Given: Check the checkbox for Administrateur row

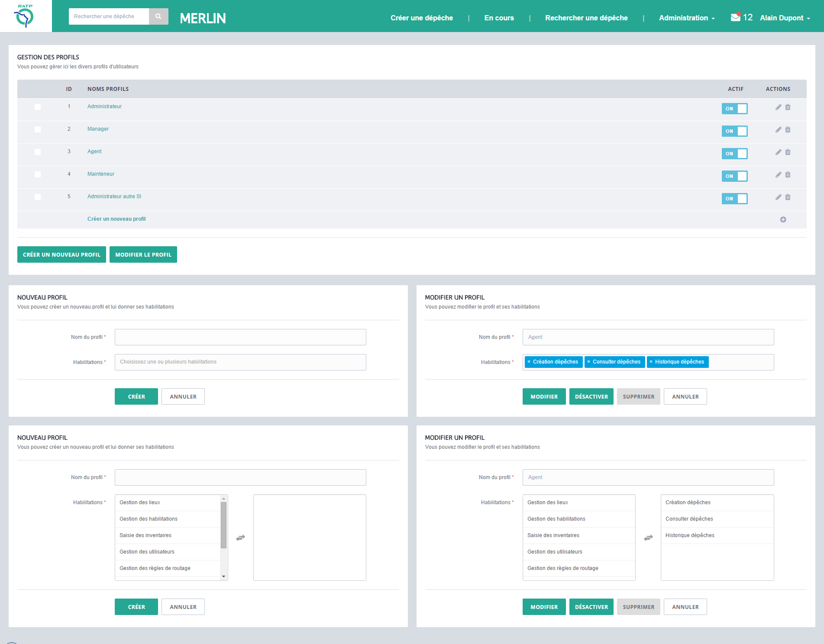Looking at the screenshot, I should pyautogui.click(x=38, y=107).
